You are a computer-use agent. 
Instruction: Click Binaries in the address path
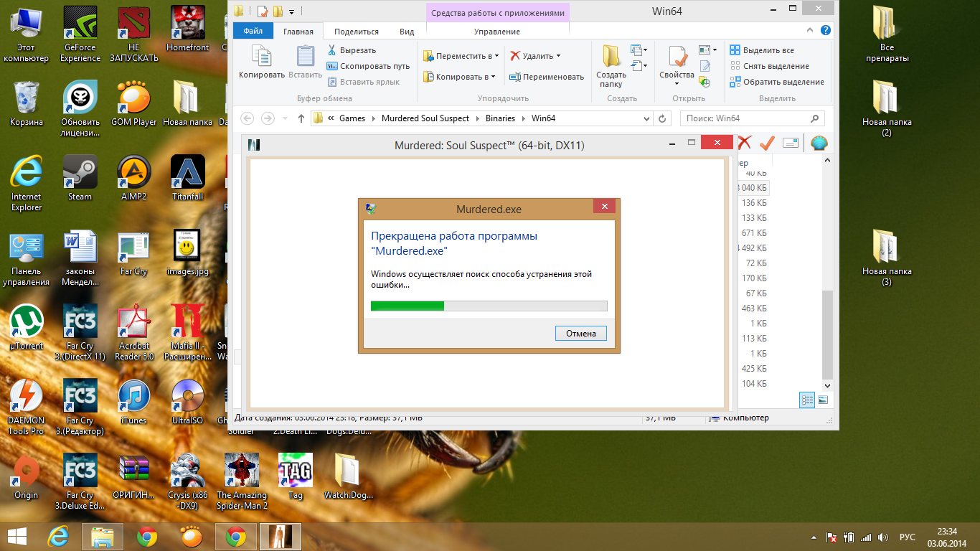pyautogui.click(x=500, y=118)
